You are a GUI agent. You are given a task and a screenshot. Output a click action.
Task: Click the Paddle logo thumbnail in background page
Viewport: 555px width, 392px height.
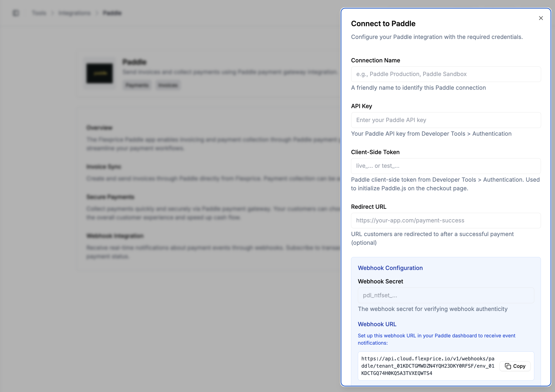pos(99,74)
